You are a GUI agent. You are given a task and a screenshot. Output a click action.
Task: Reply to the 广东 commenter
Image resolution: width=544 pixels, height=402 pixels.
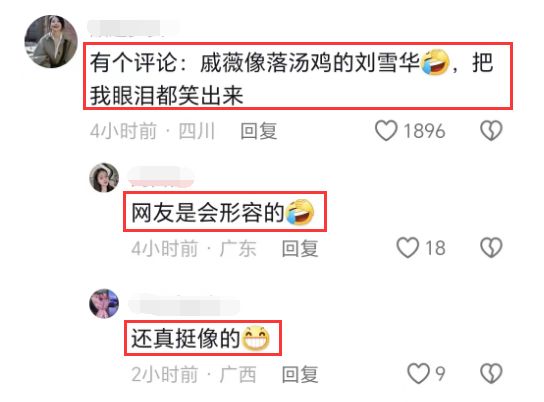tap(300, 248)
